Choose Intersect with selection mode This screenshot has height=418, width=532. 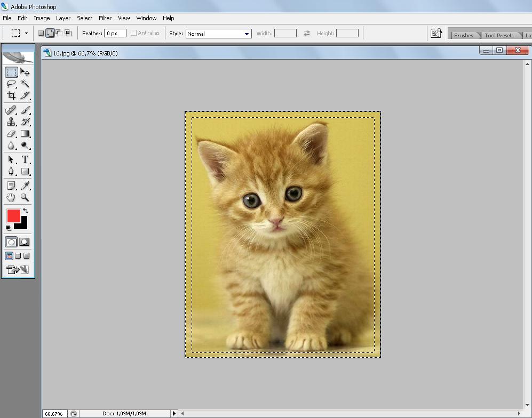click(x=68, y=33)
